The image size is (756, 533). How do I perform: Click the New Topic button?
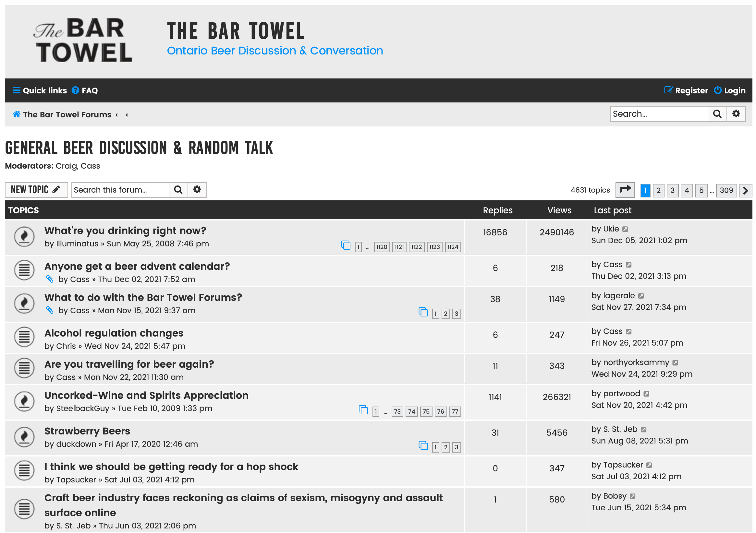(x=36, y=190)
